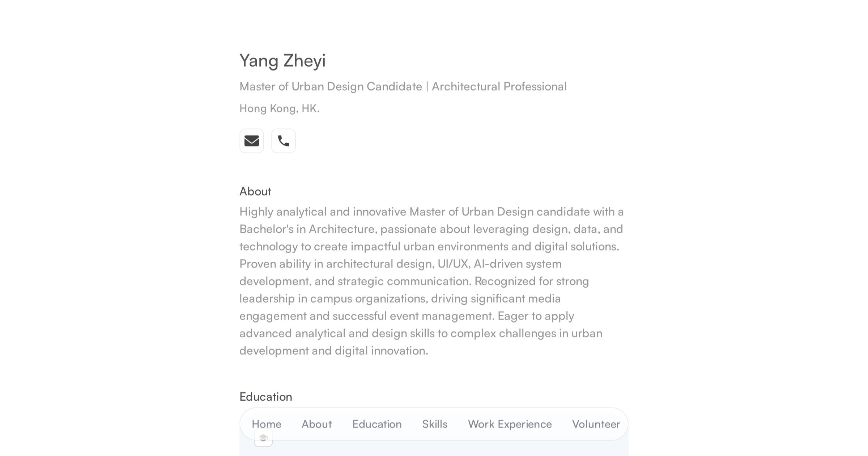
Task: Open the Volunteer section link
Action: click(595, 424)
